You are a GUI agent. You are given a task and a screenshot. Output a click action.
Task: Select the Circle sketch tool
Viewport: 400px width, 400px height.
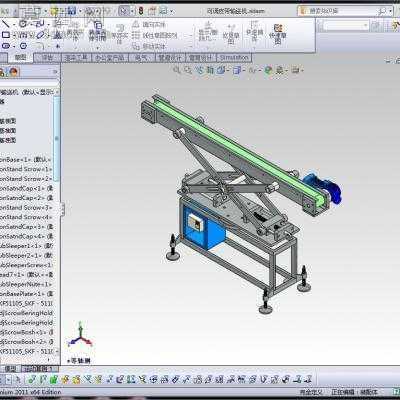(23, 24)
